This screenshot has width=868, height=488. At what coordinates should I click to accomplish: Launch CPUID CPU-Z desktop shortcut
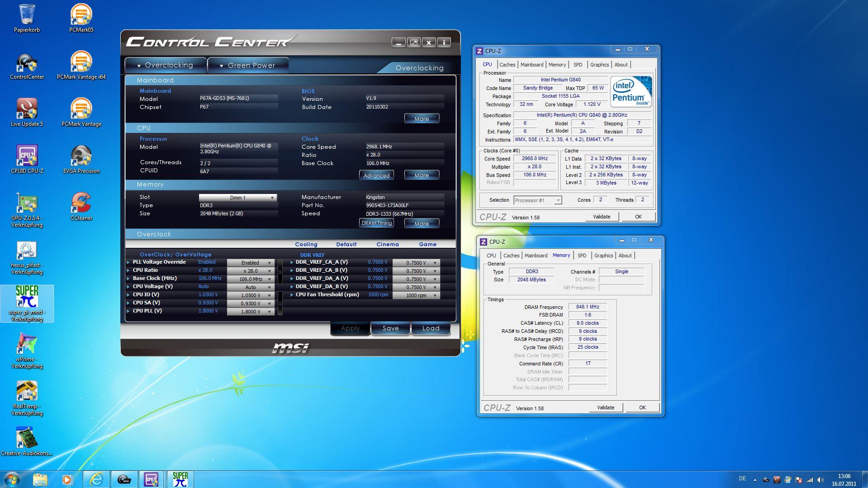(x=27, y=160)
